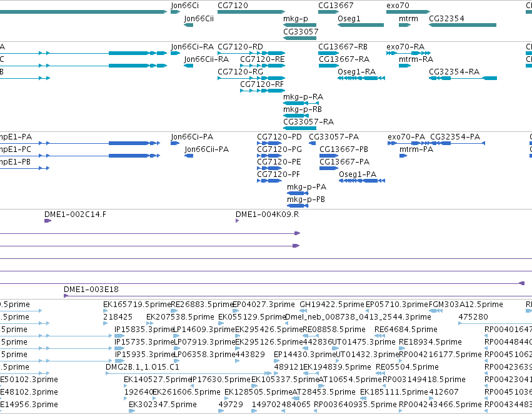Select the CG7120-PF protein label
Image resolution: width=532 pixels, height=414 pixels.
pyautogui.click(x=279, y=174)
